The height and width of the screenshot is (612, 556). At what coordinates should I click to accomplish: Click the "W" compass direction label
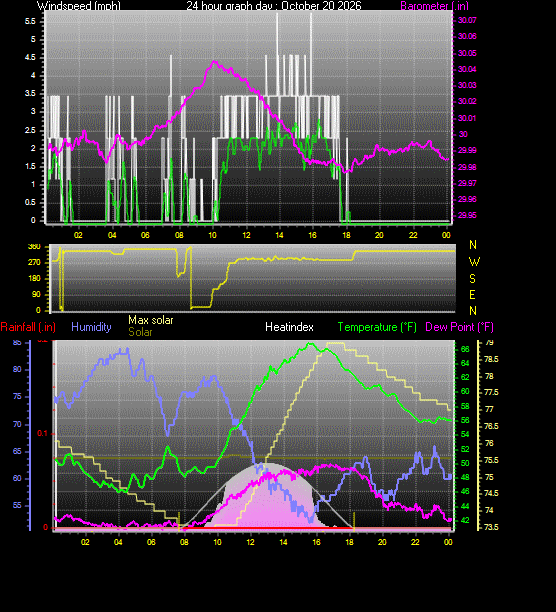click(474, 262)
